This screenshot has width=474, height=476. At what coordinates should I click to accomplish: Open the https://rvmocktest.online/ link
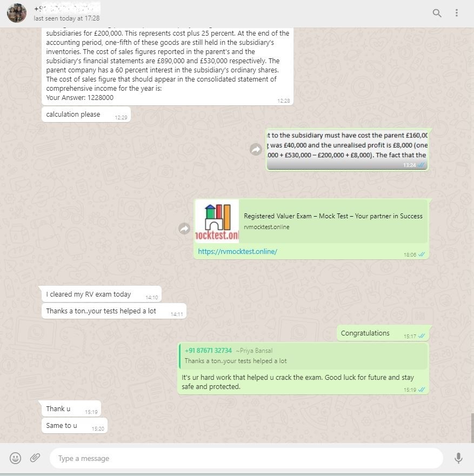tap(237, 251)
